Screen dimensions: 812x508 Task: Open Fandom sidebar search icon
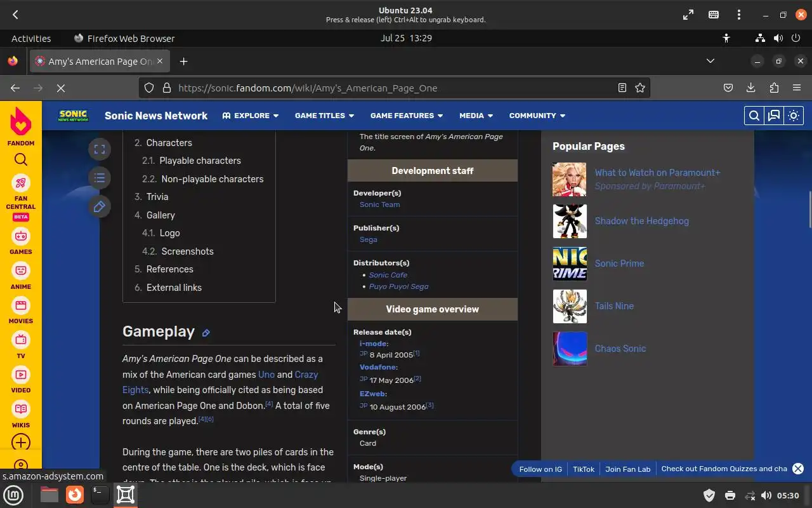point(21,159)
